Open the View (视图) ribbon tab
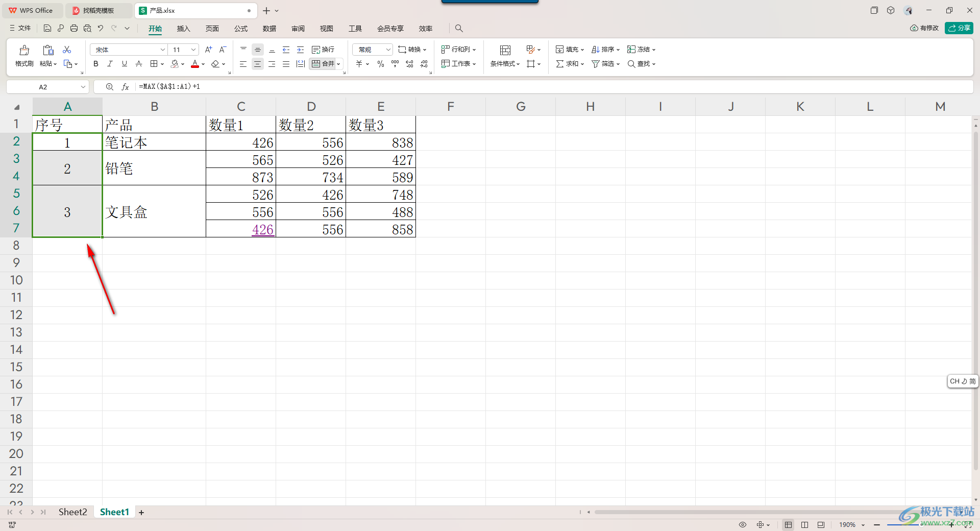 327,29
